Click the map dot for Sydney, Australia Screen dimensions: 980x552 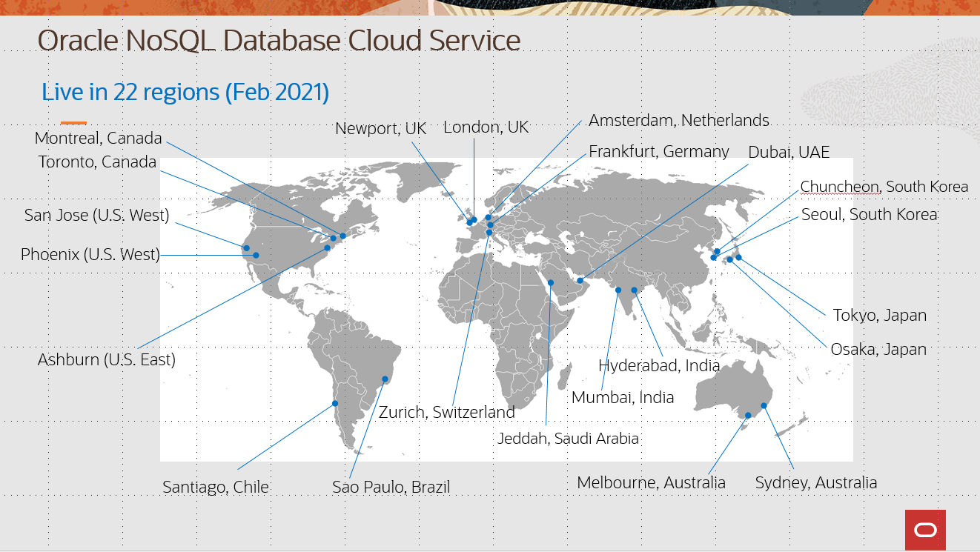764,405
